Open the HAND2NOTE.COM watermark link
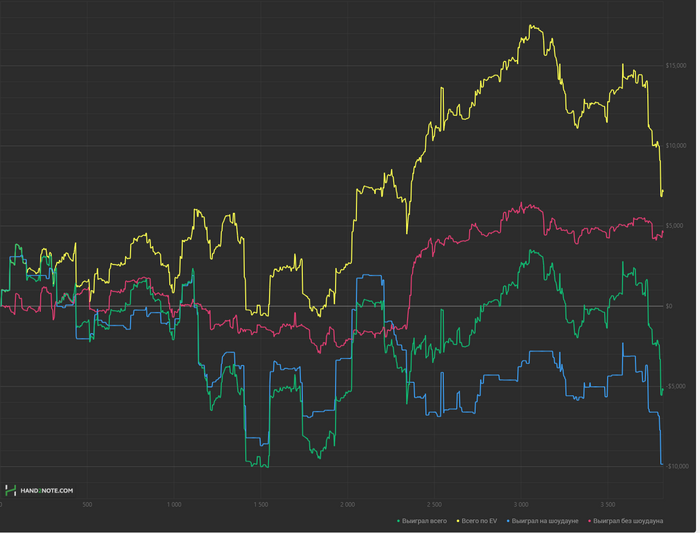 46,491
